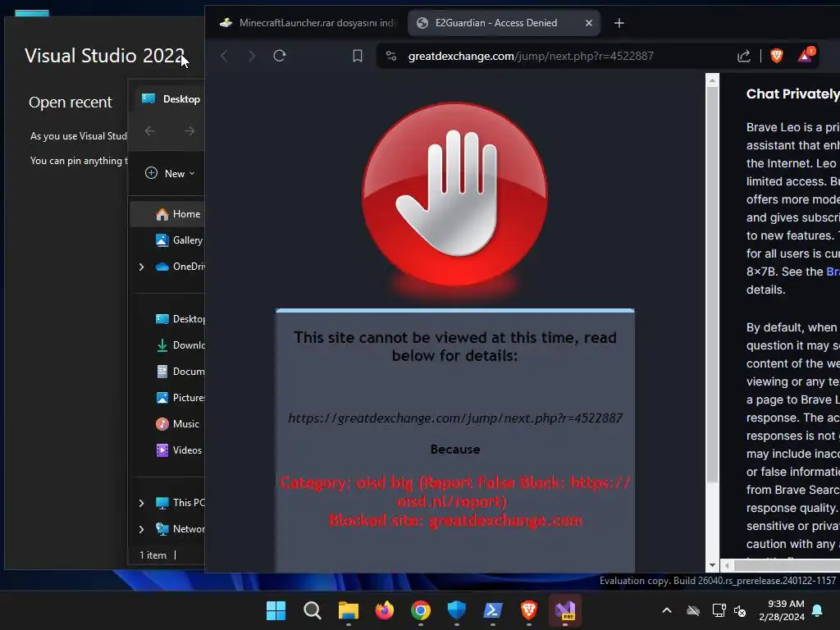The width and height of the screenshot is (840, 630).
Task: Select the Desktop tab in File Explorer
Action: (171, 99)
